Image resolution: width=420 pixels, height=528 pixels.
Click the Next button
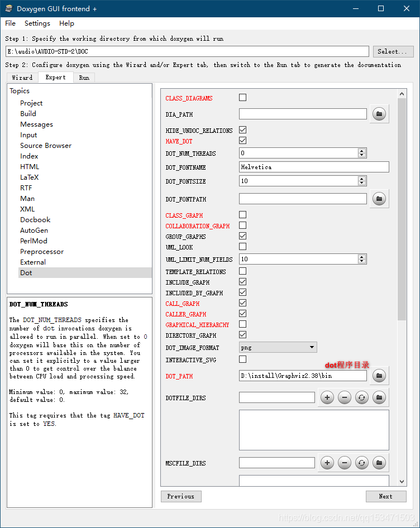[x=386, y=496]
